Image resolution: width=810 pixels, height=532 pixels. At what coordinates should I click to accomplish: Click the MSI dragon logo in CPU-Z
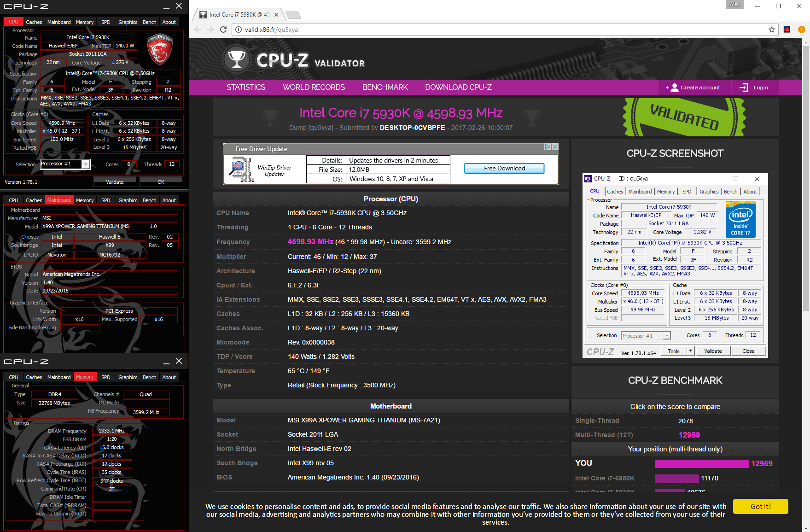[160, 50]
